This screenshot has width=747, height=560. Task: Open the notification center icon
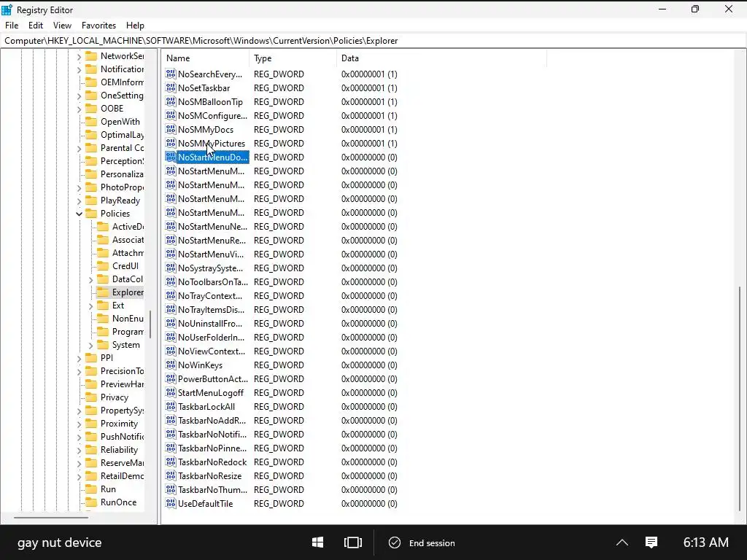651,542
